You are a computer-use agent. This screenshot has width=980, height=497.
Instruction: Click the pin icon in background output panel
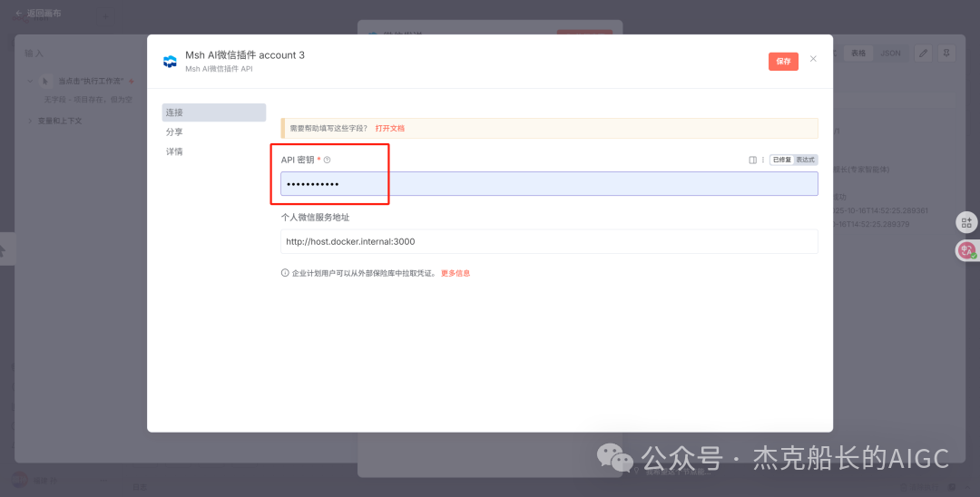coord(946,54)
